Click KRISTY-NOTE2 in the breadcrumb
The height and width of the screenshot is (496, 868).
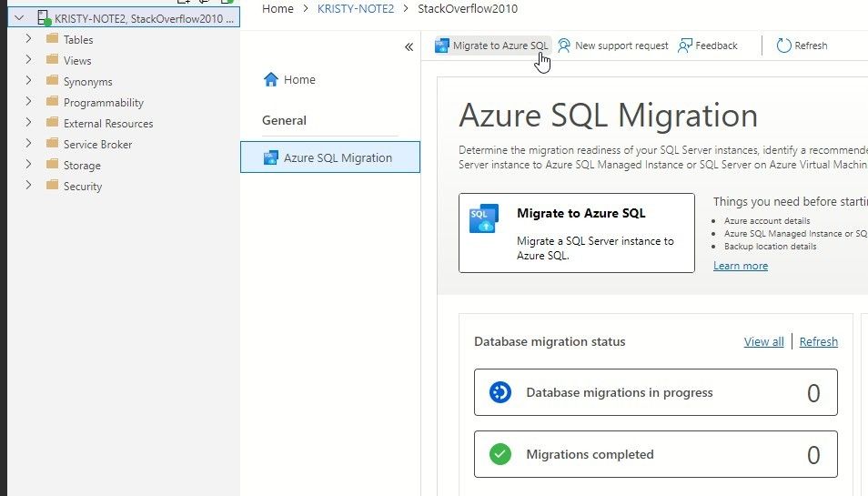coord(356,8)
